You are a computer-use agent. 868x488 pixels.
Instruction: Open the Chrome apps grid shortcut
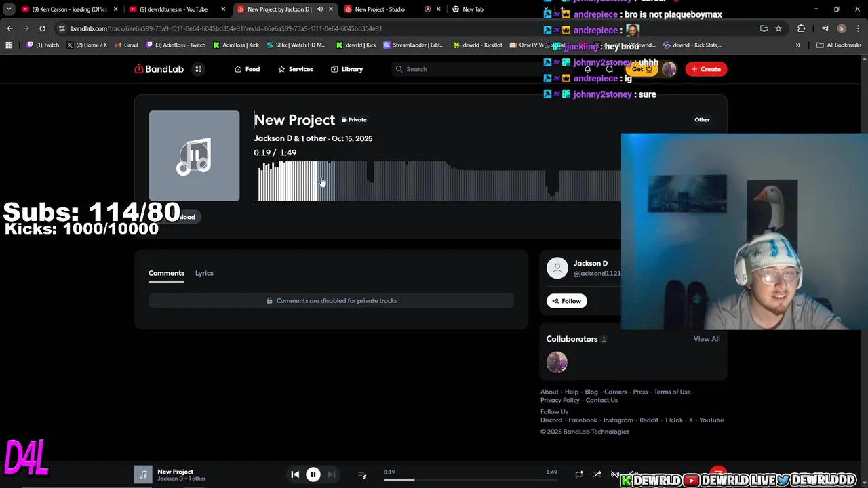(x=9, y=45)
